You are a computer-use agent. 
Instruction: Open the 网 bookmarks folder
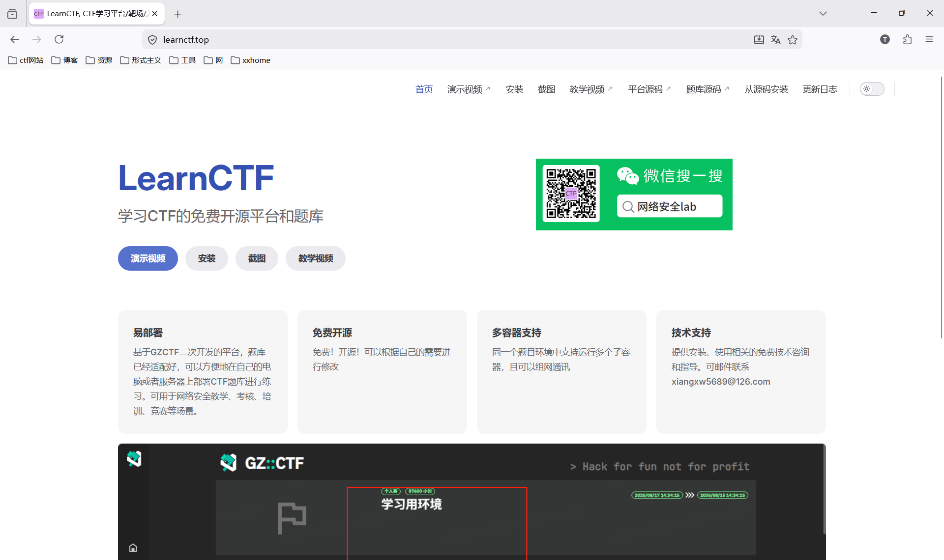click(x=214, y=60)
